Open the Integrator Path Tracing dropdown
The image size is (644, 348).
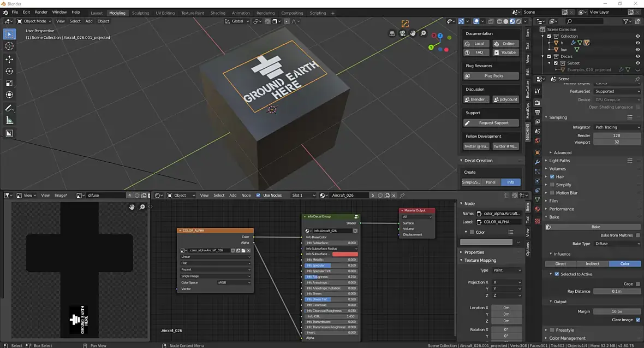tap(617, 127)
